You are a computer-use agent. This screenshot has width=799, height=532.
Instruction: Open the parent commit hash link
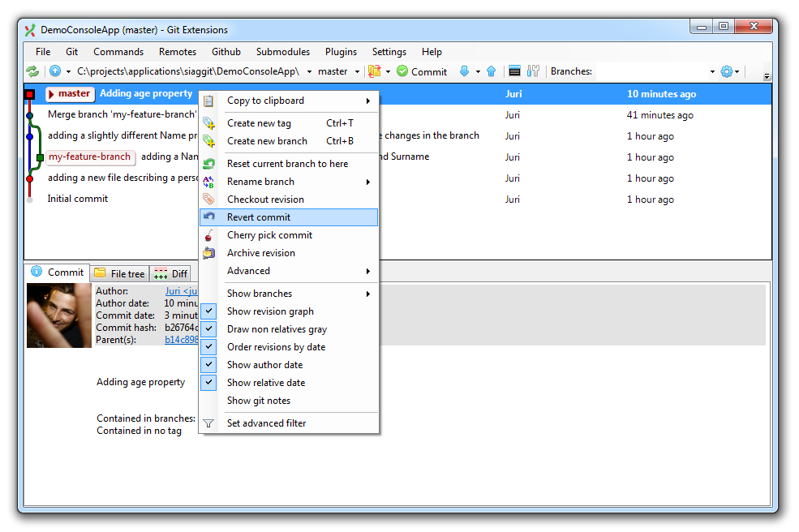181,340
